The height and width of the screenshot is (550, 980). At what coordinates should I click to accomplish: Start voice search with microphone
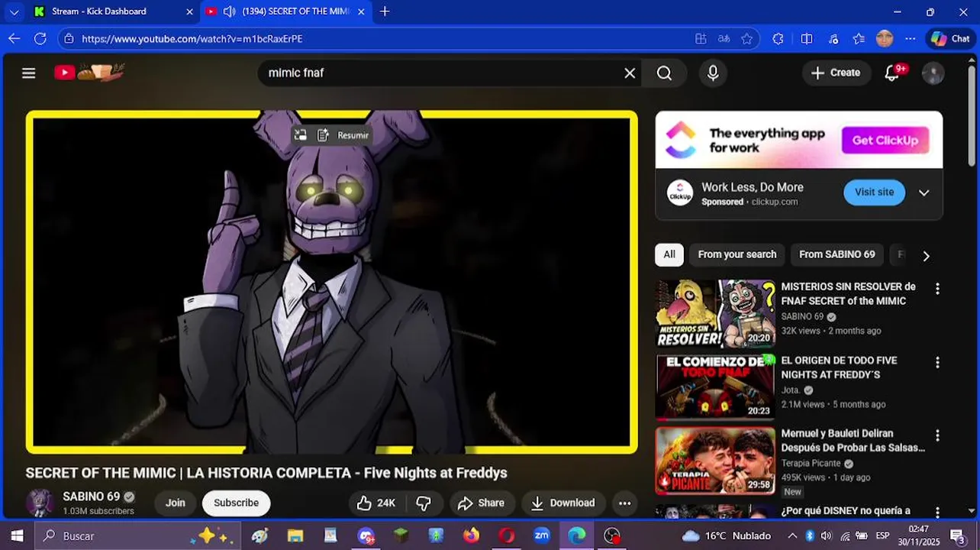pyautogui.click(x=713, y=73)
